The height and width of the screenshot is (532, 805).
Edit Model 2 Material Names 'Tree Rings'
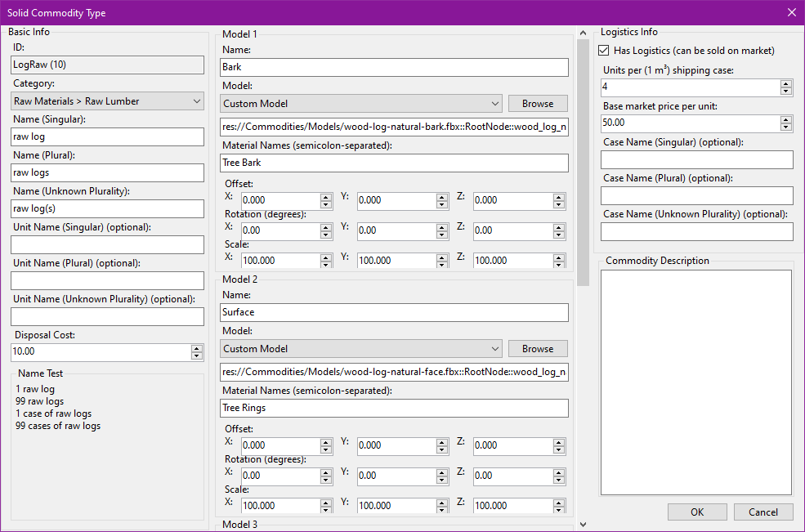pos(394,408)
